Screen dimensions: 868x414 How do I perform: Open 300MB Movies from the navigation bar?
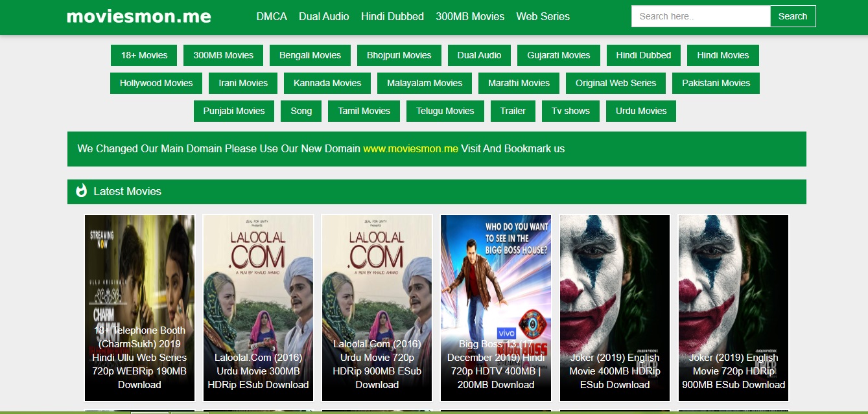click(x=471, y=16)
